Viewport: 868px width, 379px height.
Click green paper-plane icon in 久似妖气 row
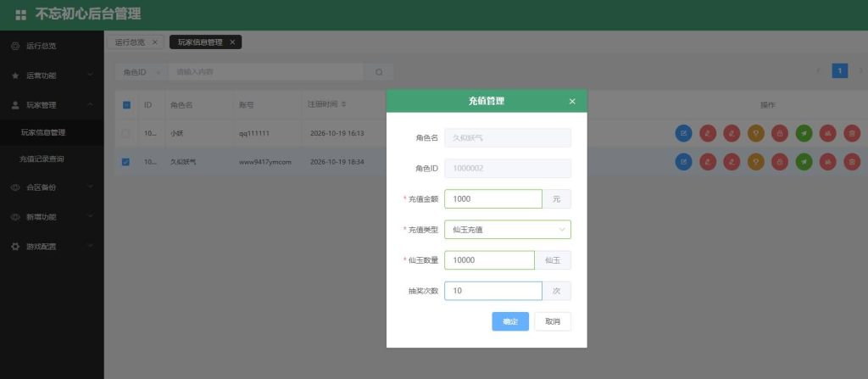pos(804,161)
